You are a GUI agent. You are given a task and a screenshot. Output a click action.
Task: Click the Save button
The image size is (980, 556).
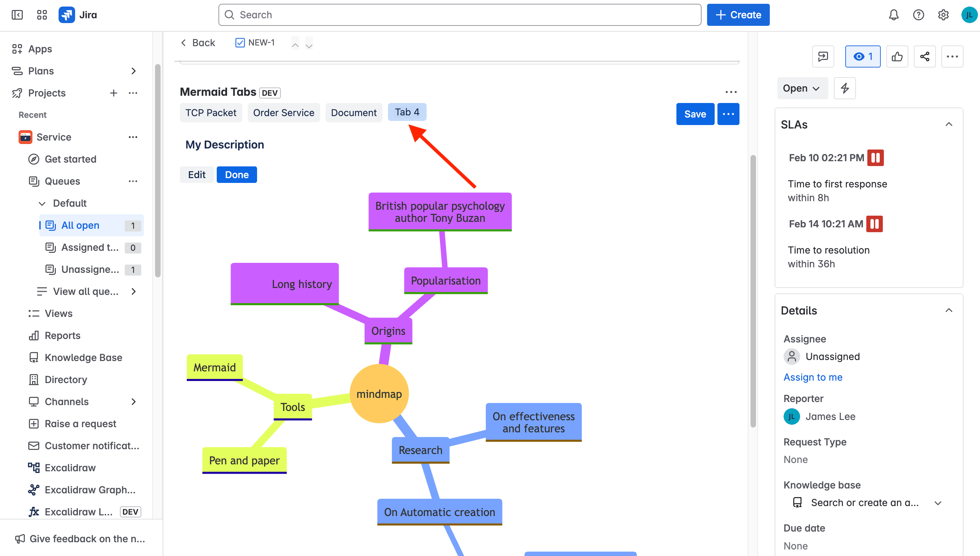(695, 114)
